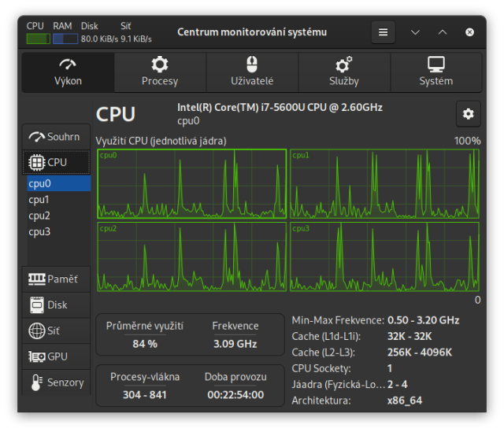Click the Výkon speedometer icon
This screenshot has width=504, height=432.
(x=68, y=65)
